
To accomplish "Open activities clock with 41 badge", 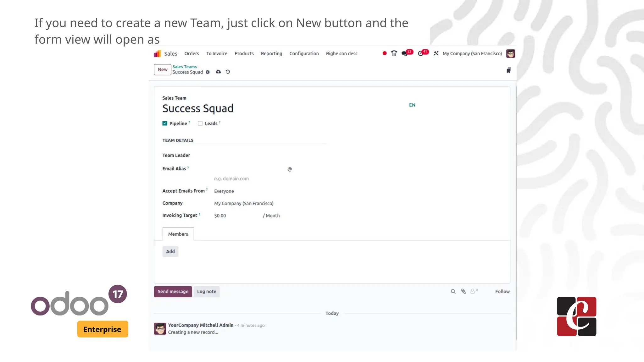I will (x=423, y=53).
